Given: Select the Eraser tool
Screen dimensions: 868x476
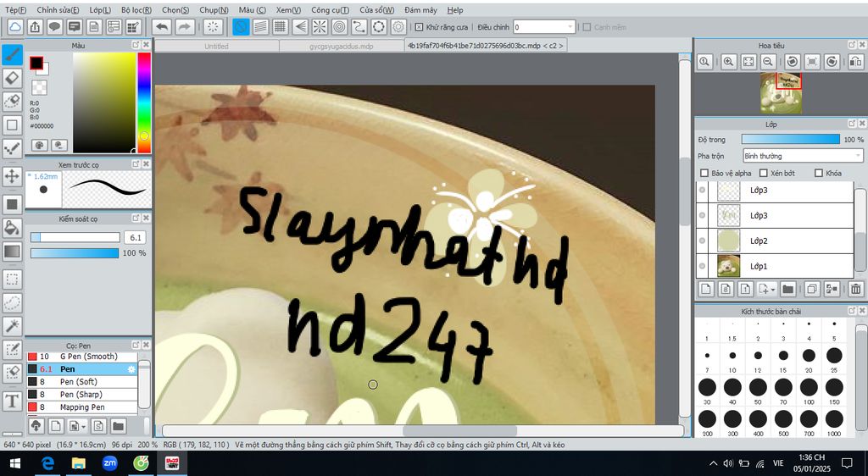Looking at the screenshot, I should coord(12,78).
